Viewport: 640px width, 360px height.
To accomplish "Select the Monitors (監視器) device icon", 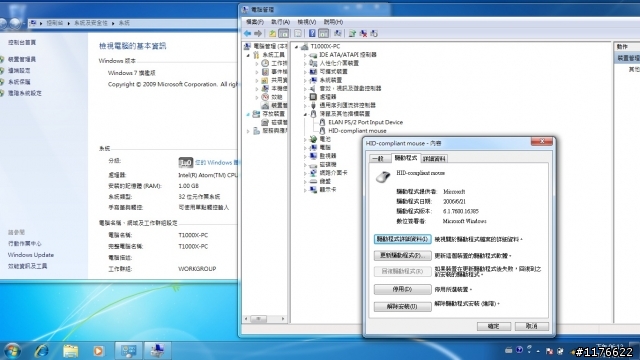I will coord(313,156).
